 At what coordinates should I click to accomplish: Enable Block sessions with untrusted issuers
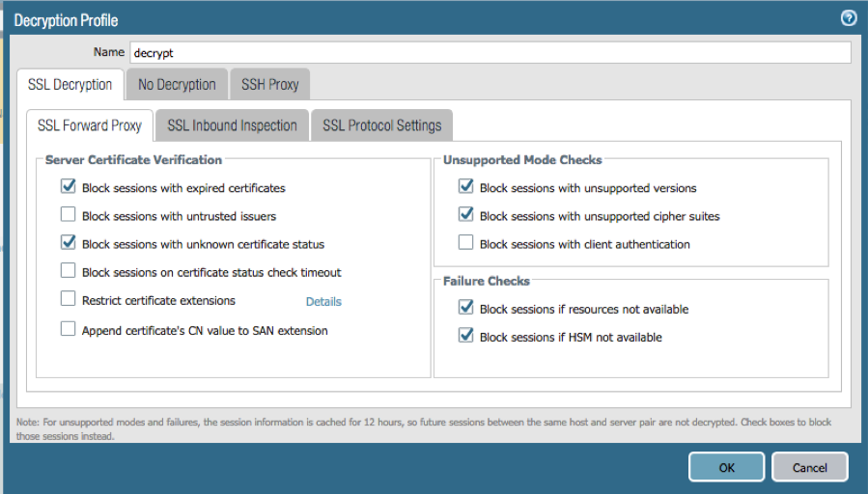coord(68,215)
